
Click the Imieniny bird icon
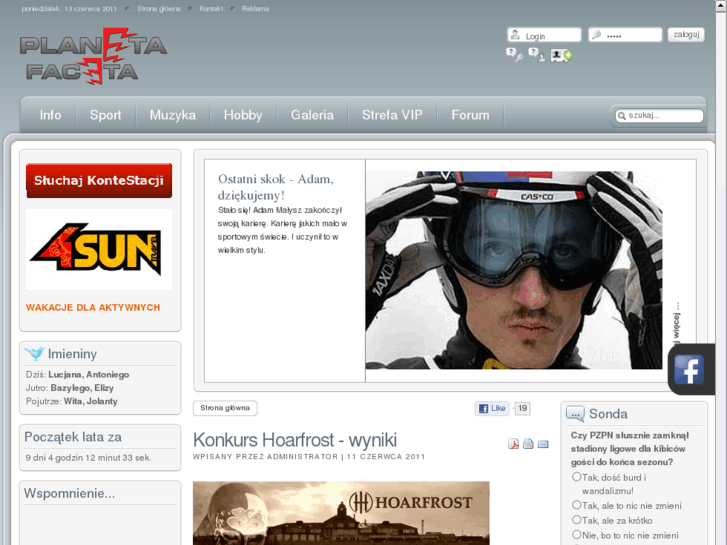point(34,353)
